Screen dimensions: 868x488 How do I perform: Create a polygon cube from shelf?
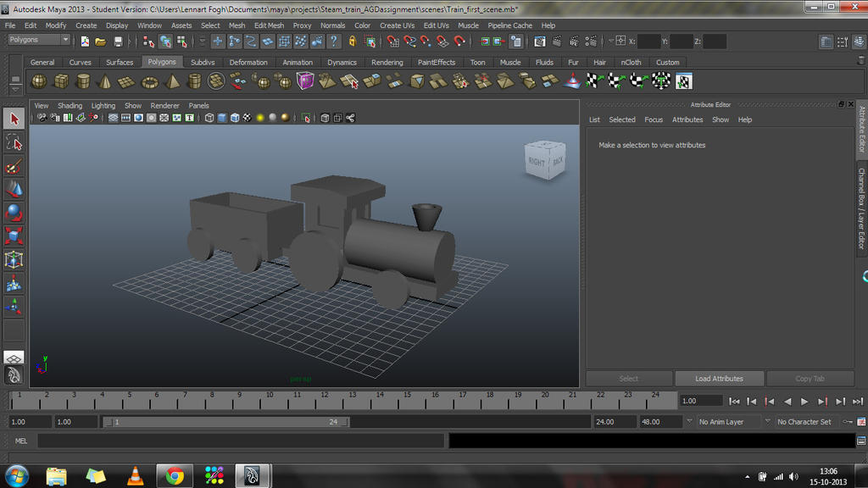[61, 81]
